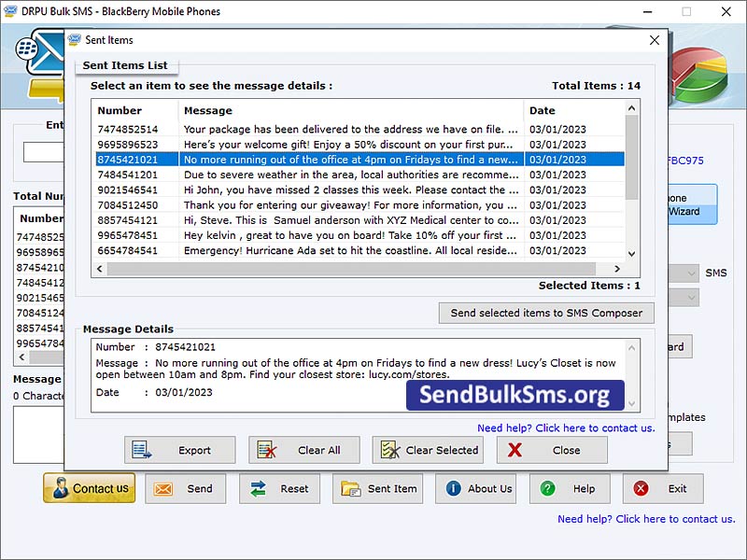Open Help question mark icon
The width and height of the screenshot is (747, 560).
click(548, 488)
